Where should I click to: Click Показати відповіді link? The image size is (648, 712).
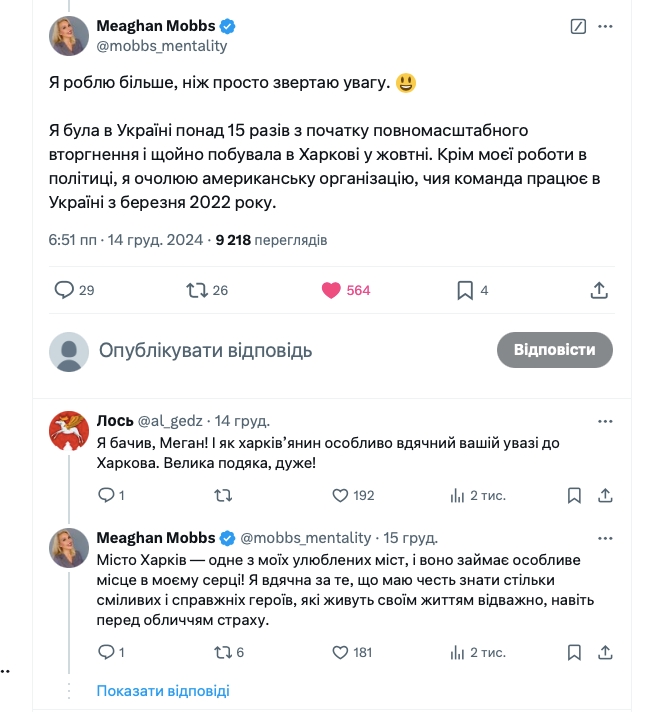click(x=163, y=691)
